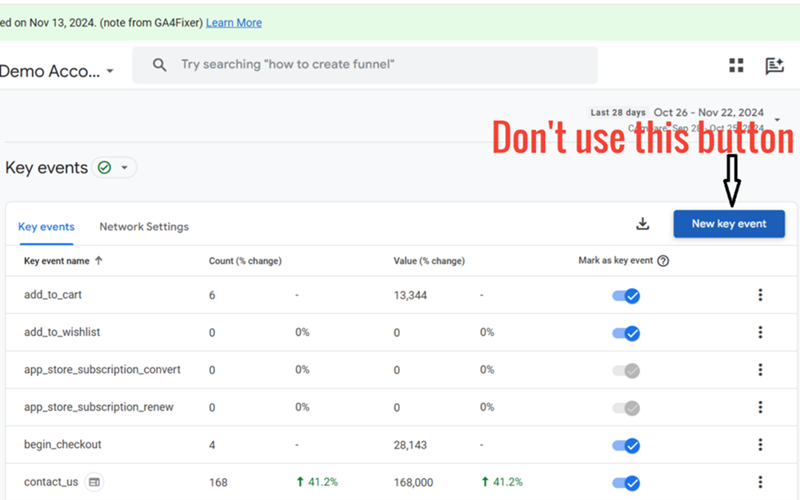
Task: Open the Learn More link
Action: (234, 23)
